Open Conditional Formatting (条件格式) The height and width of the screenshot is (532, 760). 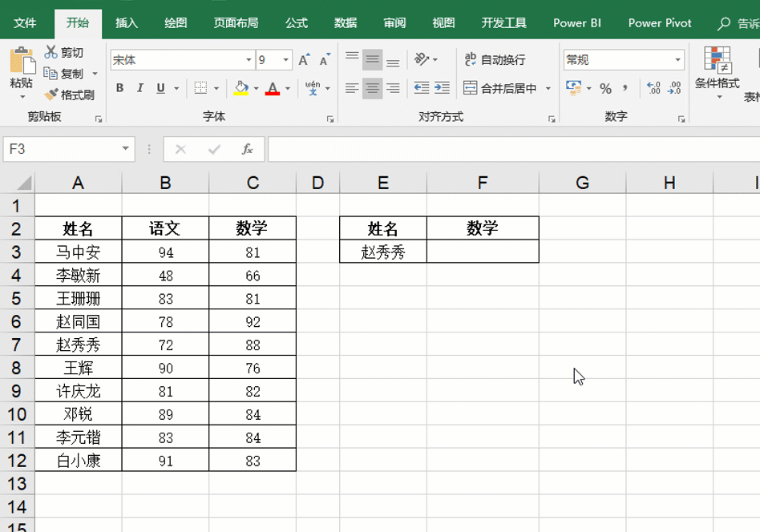pos(718,71)
